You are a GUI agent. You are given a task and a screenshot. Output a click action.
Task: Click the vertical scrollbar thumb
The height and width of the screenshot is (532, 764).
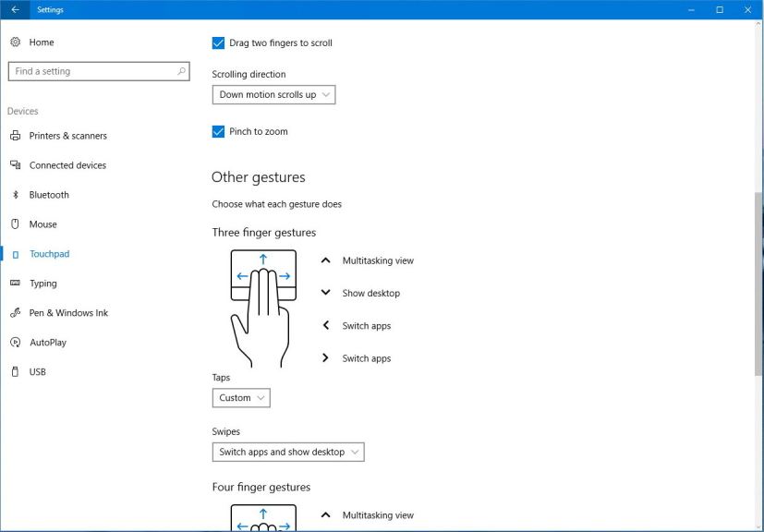point(758,284)
